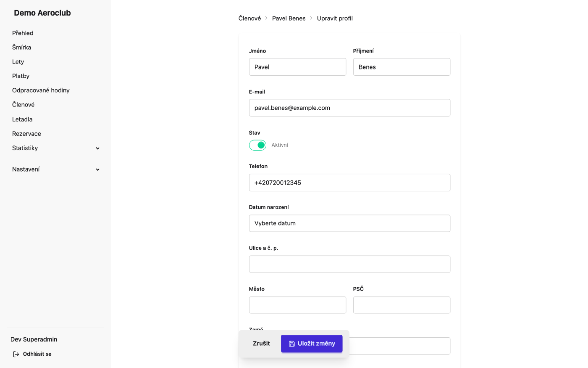Click the first breadcrumb separator chevron
Viewport: 588px width, 368px height.
pyautogui.click(x=266, y=18)
